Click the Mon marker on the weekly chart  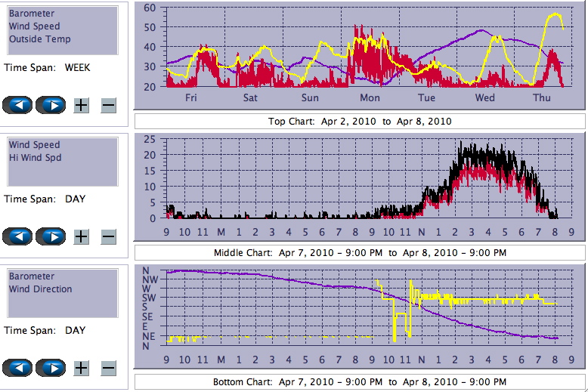370,98
